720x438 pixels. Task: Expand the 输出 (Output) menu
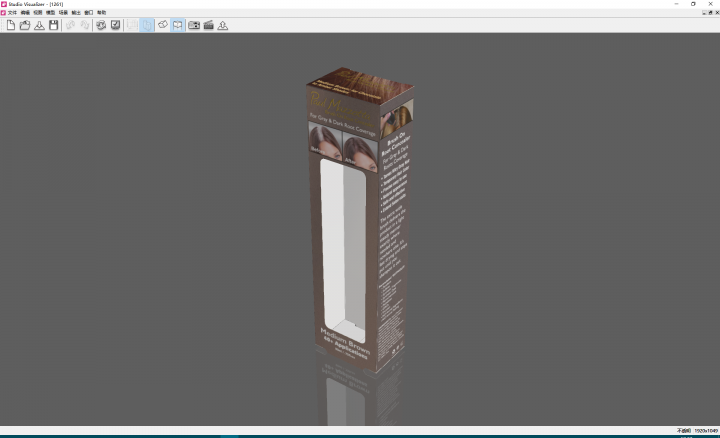pyautogui.click(x=76, y=12)
